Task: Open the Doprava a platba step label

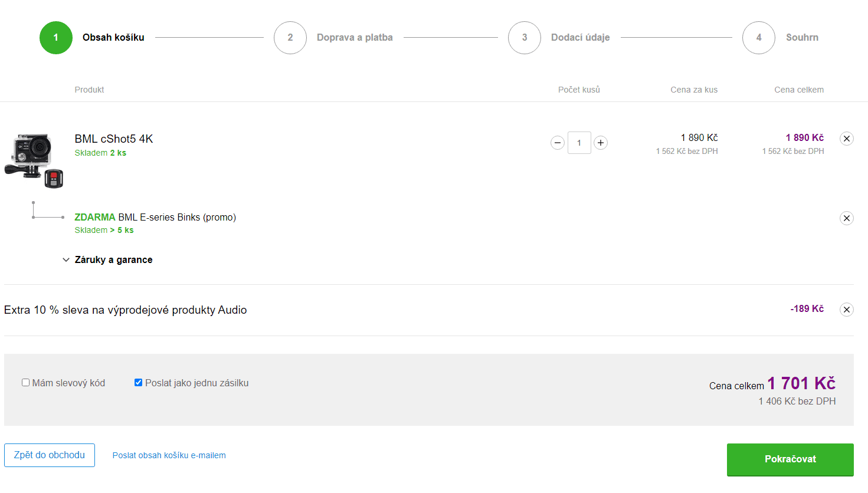Action: [355, 37]
